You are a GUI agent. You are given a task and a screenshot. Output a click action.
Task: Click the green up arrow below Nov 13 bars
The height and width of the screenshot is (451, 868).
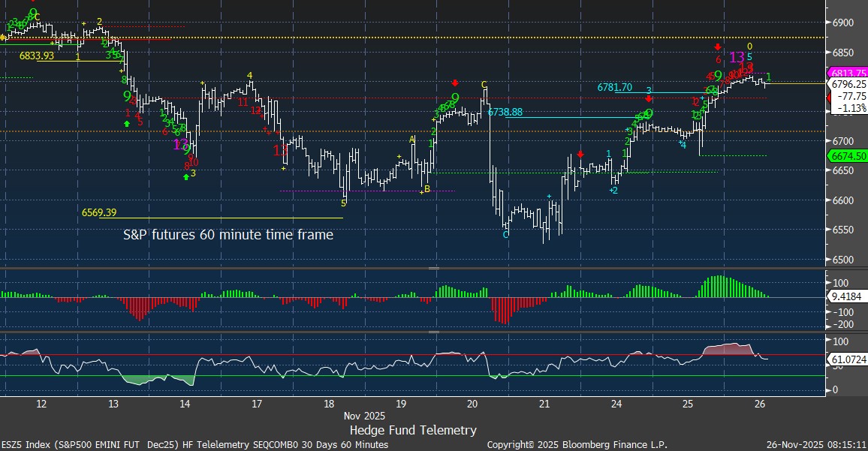127,122
